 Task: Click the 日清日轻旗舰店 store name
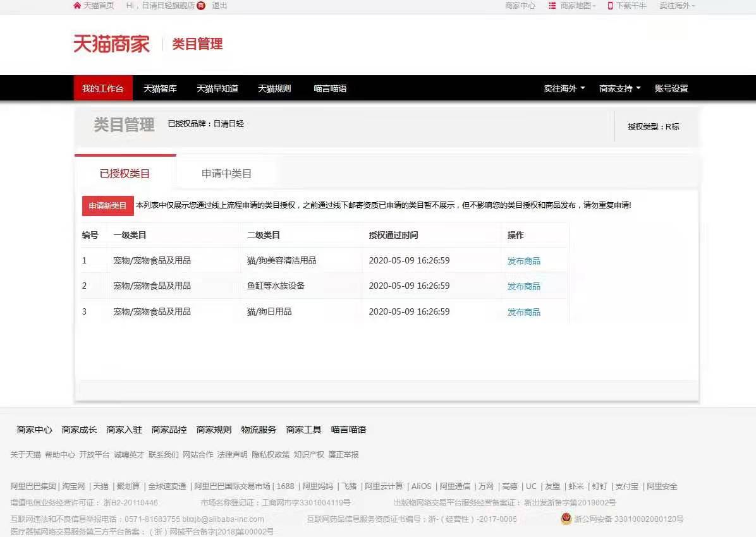tap(168, 5)
